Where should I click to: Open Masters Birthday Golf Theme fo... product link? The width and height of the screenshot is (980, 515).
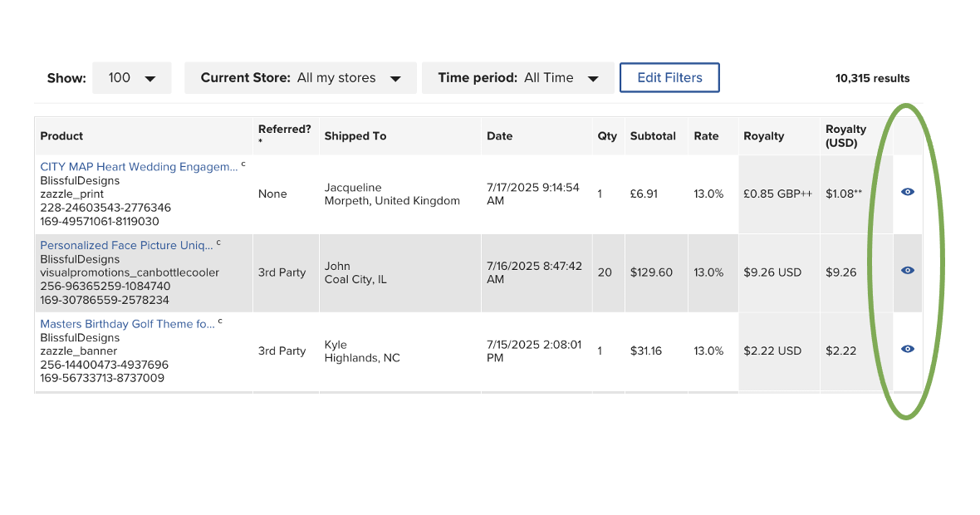point(128,324)
